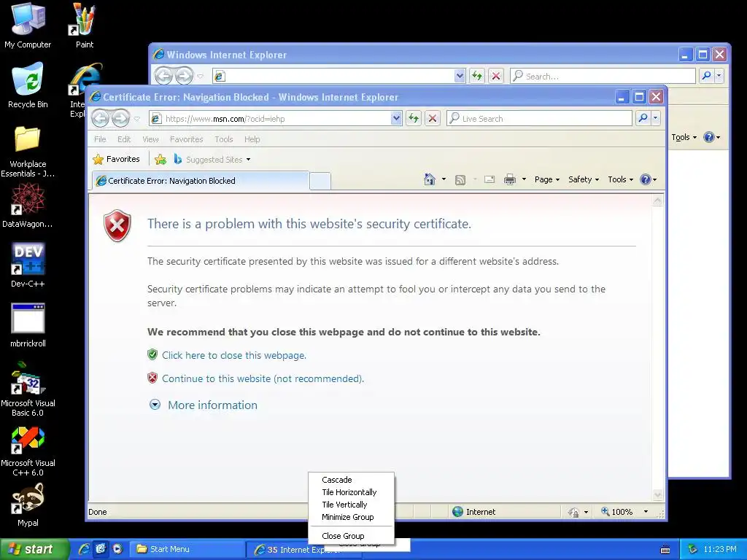Open address bar dropdown in front window
Image resolution: width=747 pixels, height=560 pixels.
click(x=396, y=119)
